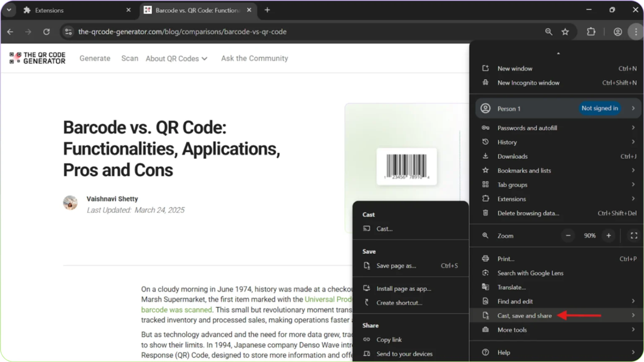Click the 90% zoom level value

point(589,236)
